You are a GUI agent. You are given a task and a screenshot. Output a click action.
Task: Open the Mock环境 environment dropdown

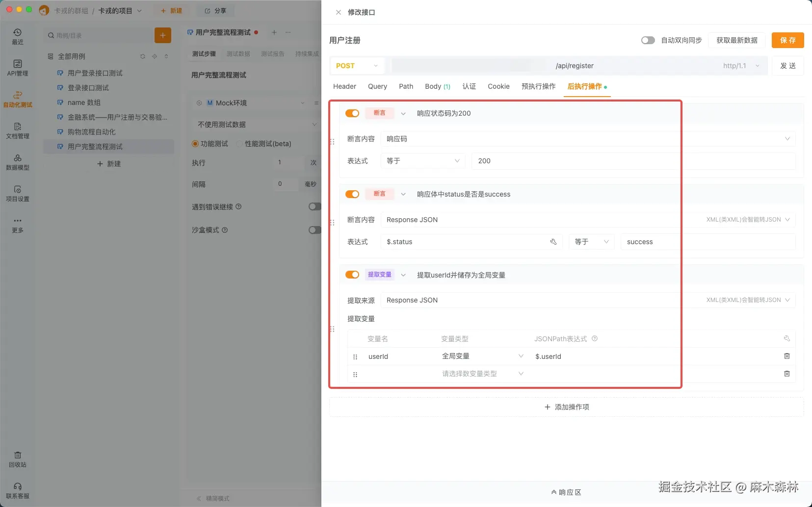tap(251, 103)
